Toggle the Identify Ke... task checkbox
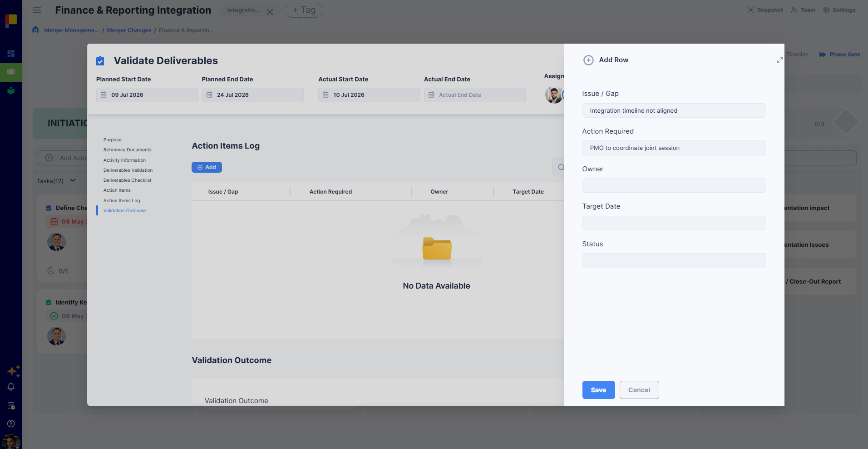Viewport: 868px width, 449px height. 49,303
